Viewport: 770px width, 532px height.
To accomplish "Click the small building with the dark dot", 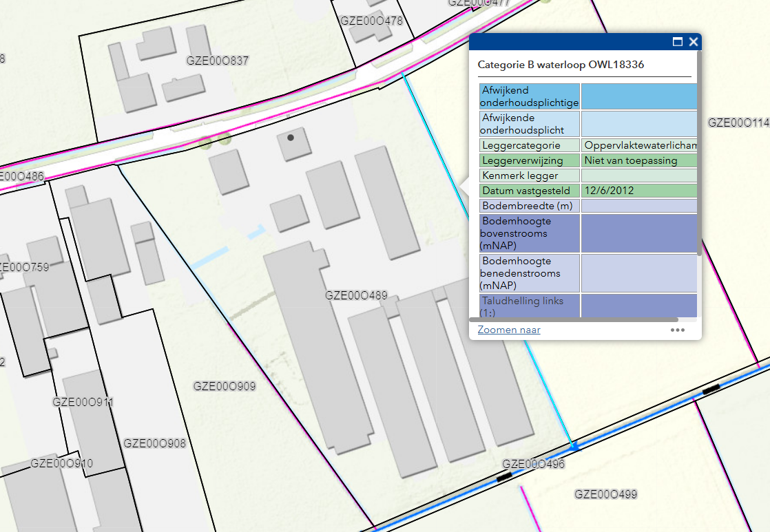I will (293, 144).
